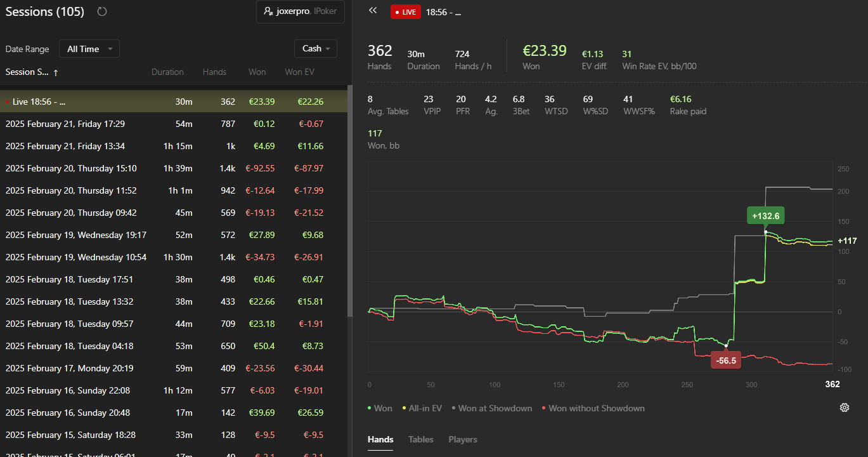Screen dimensions: 868x457
Task: Click the €1.13 EV diff value
Action: [592, 54]
